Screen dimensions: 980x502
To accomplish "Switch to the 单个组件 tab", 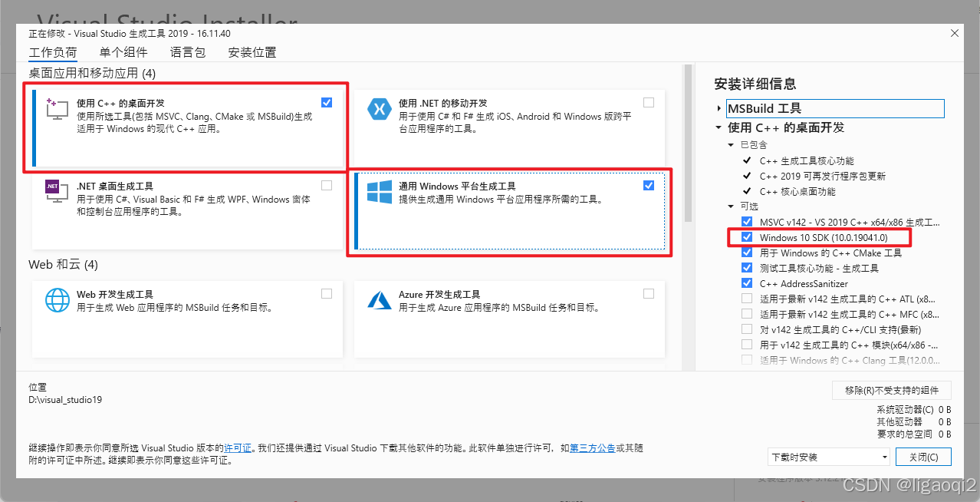I will click(x=123, y=53).
